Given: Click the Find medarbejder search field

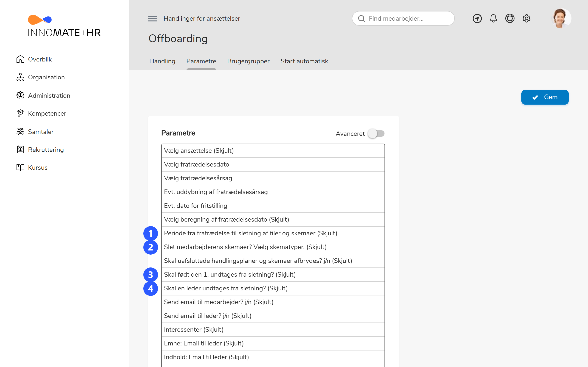Looking at the screenshot, I should coord(403,18).
